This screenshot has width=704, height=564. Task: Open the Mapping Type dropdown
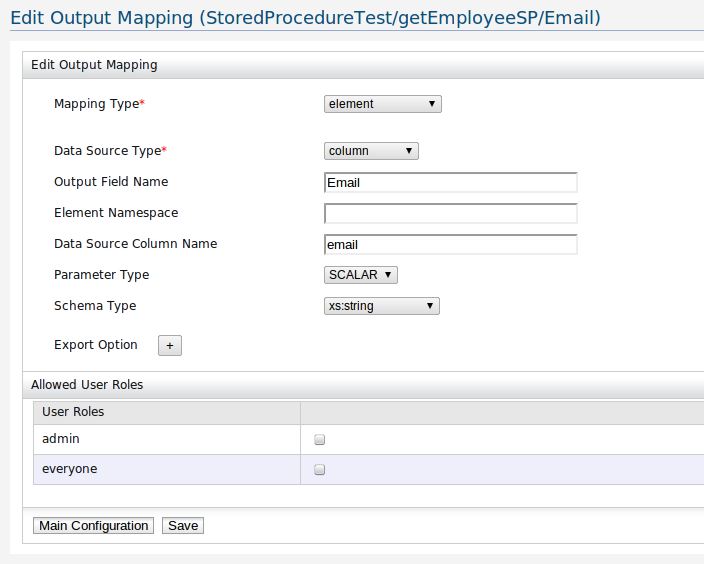click(382, 104)
